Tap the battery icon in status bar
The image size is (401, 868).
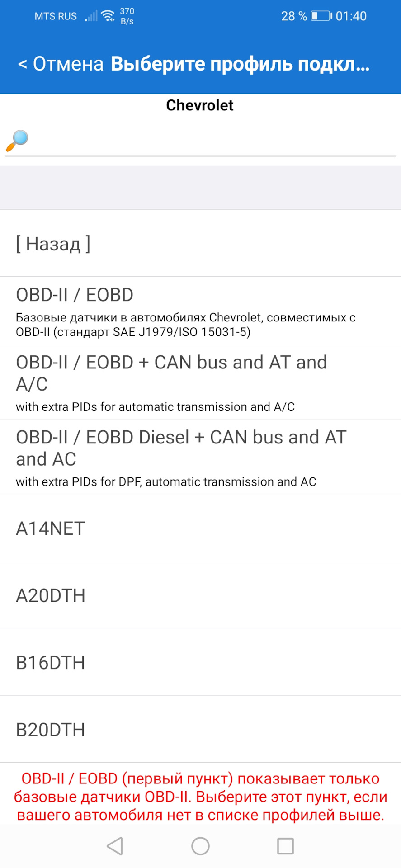[321, 16]
